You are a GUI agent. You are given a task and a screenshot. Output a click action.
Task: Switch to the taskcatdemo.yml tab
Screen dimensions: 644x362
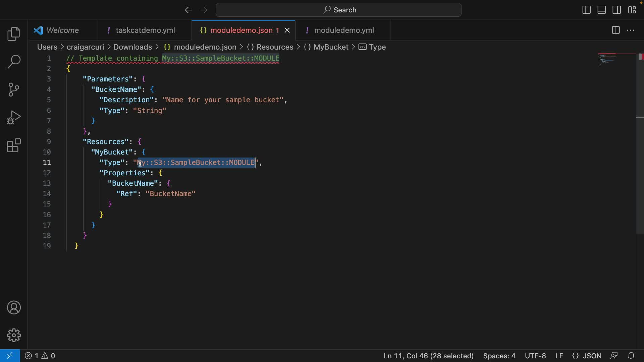tap(145, 30)
